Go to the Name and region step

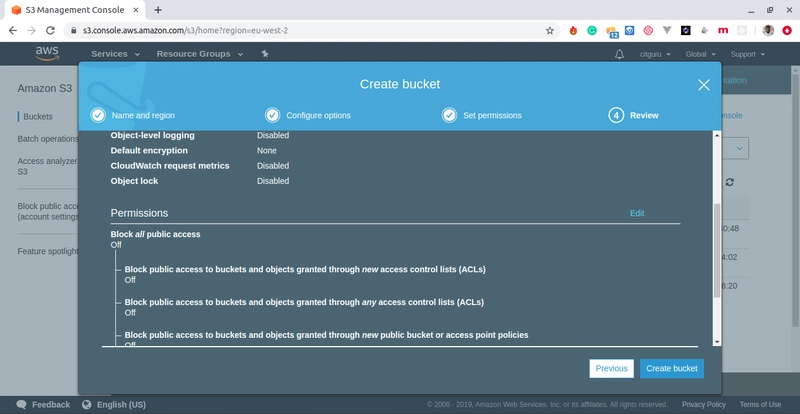pyautogui.click(x=143, y=115)
